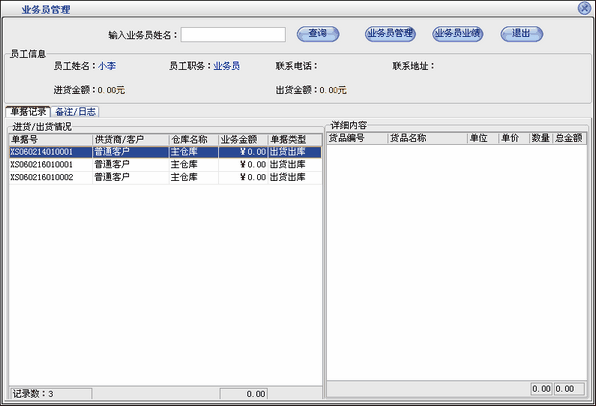
Task: Click the 退出 exit button
Action: pyautogui.click(x=522, y=34)
